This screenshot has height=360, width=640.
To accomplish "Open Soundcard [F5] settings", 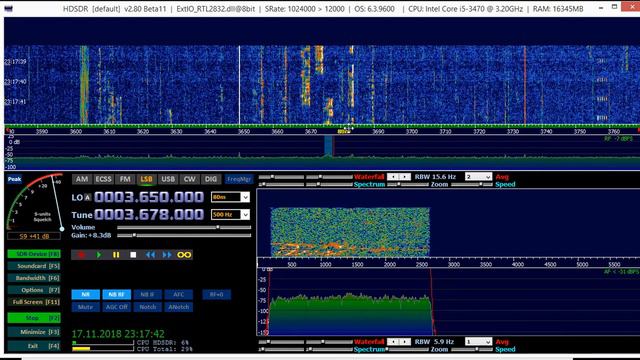I will point(34,266).
